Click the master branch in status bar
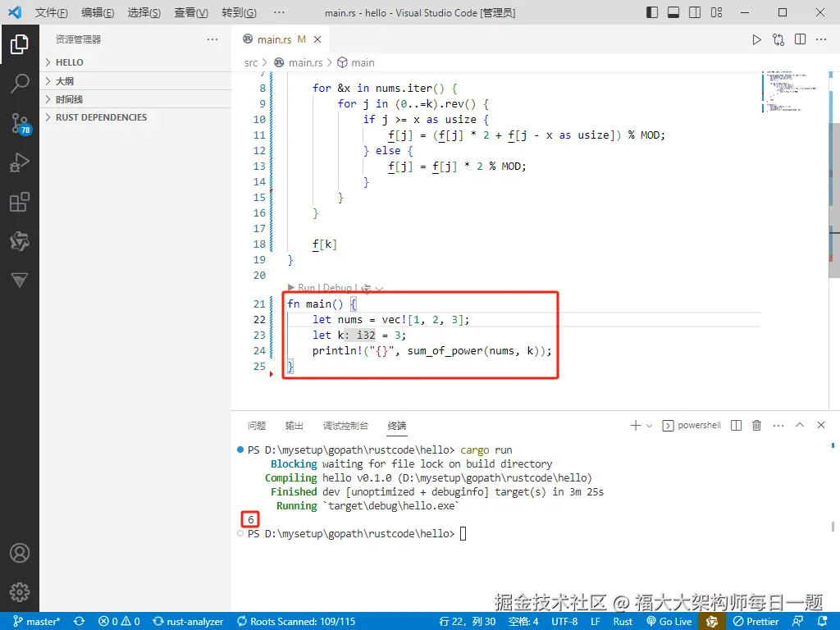 (x=36, y=622)
